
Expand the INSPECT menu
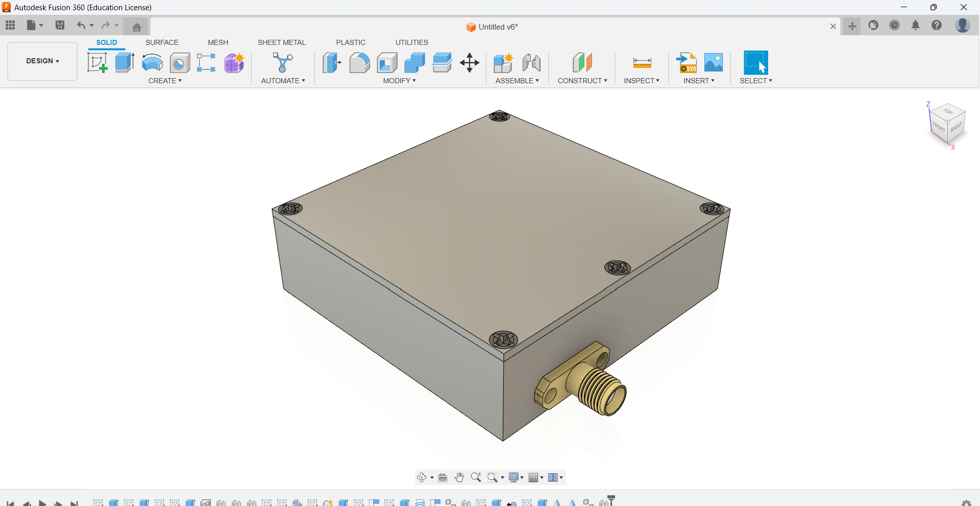(x=642, y=81)
